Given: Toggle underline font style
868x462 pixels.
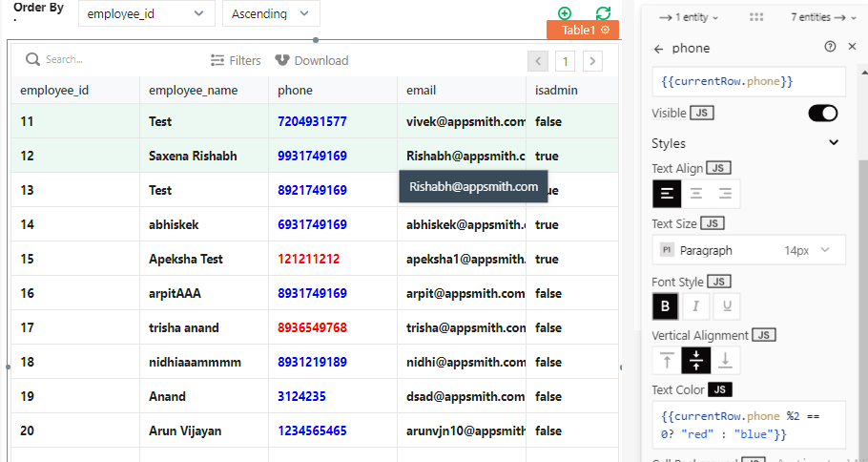Looking at the screenshot, I should (x=727, y=306).
